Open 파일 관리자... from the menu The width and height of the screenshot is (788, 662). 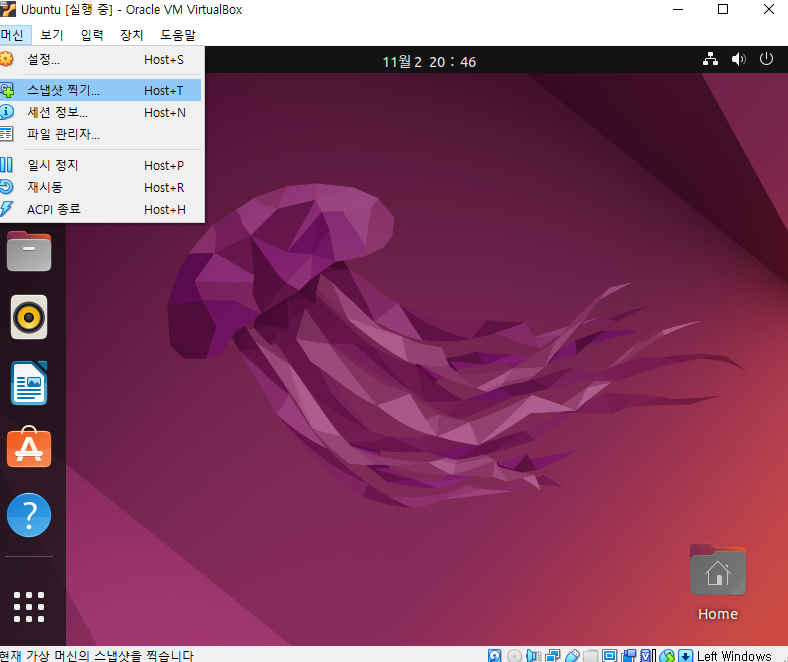(101, 134)
